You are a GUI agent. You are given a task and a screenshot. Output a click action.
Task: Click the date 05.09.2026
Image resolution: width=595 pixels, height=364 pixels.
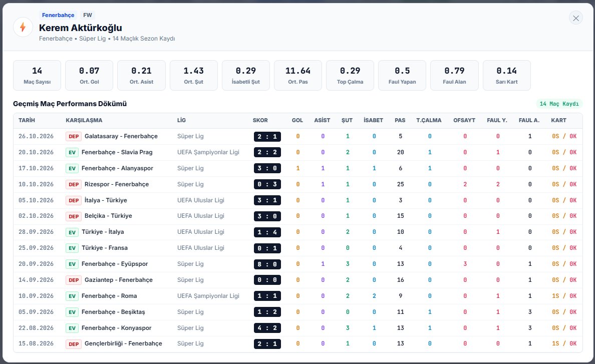(36, 312)
